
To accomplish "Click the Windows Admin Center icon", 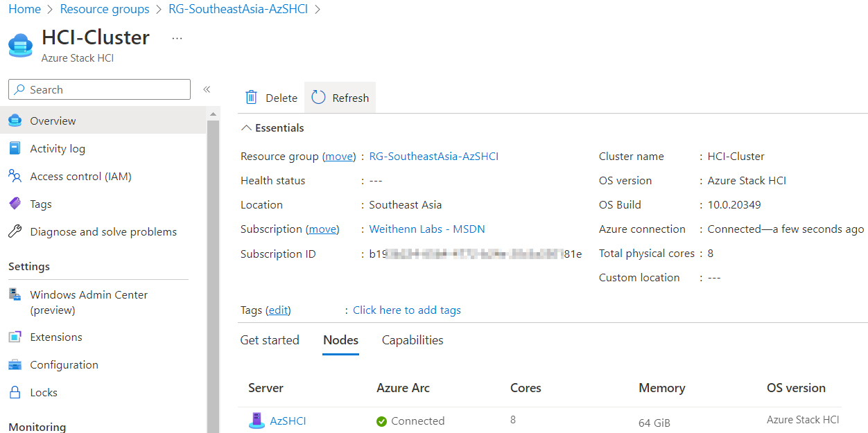I will click(x=15, y=294).
